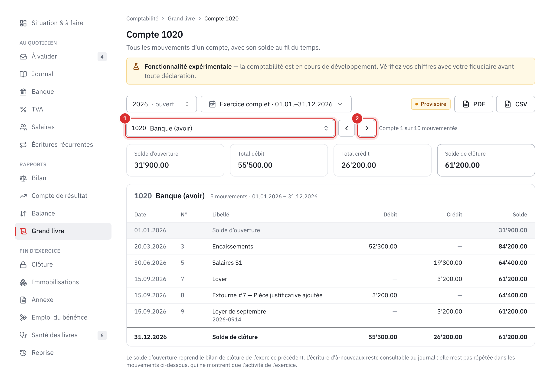Image resolution: width=550 pixels, height=392 pixels.
Task: Click the Annexe document icon
Action: tap(23, 300)
